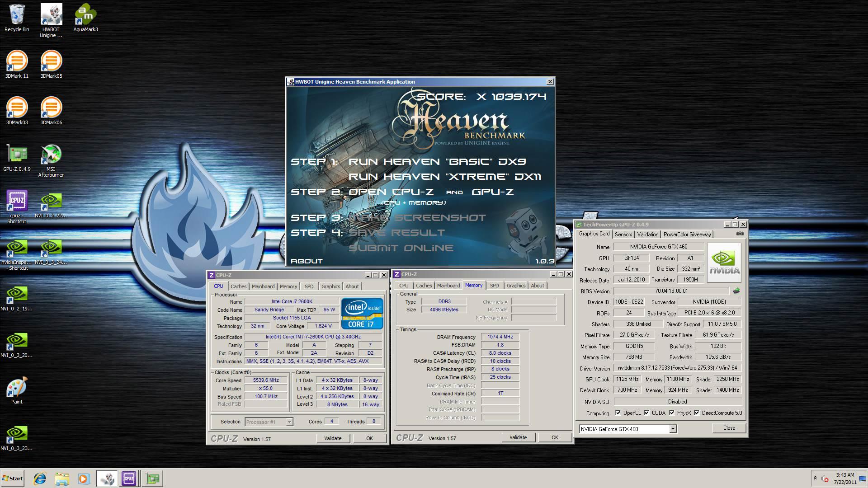The height and width of the screenshot is (488, 868).
Task: Open Graphics tab in right CPU-Z window
Action: click(516, 286)
